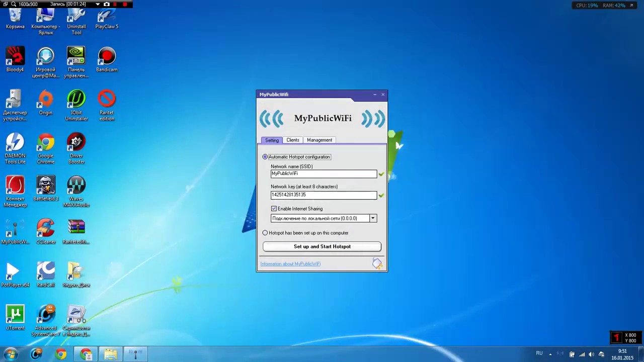Click the Network key input field
The height and width of the screenshot is (362, 644).
tap(324, 195)
